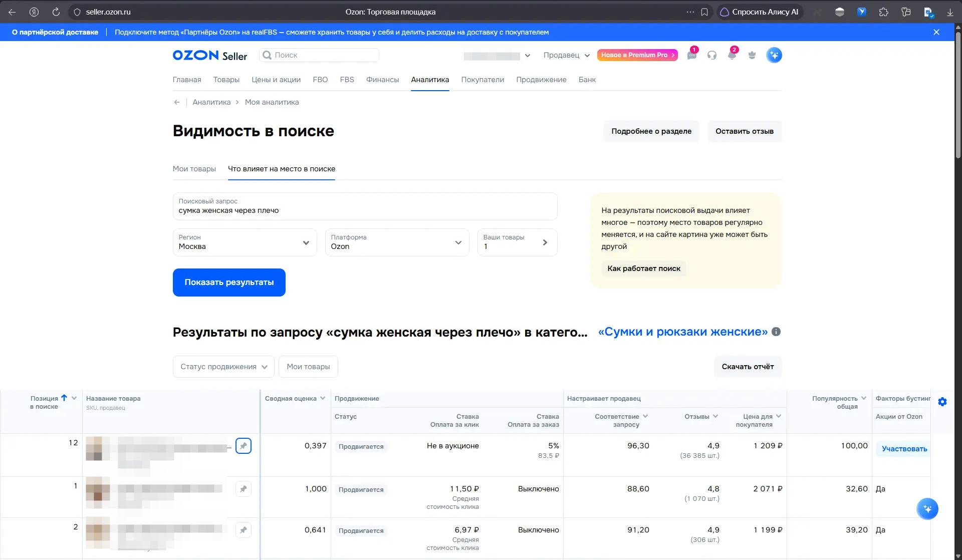962x560 pixels.
Task: Open the browser three-dots page menu
Action: point(690,12)
